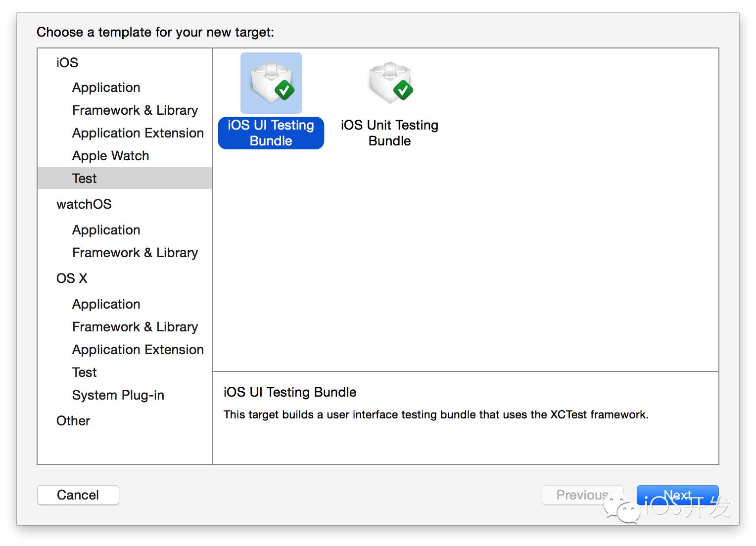This screenshot has height=546, width=756.
Task: Open the Test category under OS X
Action: pos(85,372)
